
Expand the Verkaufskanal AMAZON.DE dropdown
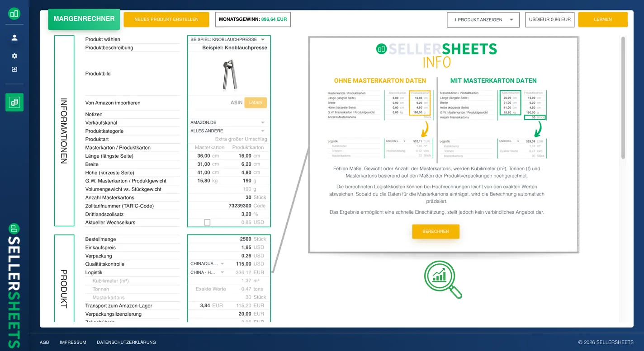click(228, 122)
